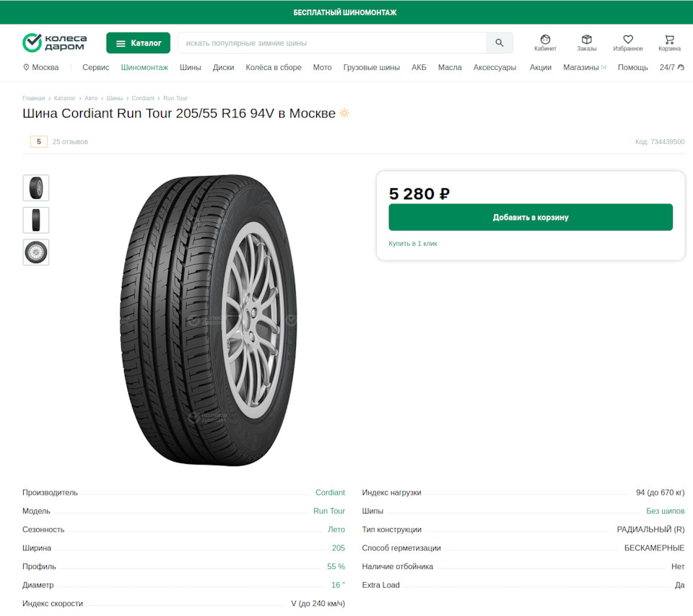Open the Кабинет account icon

(545, 40)
